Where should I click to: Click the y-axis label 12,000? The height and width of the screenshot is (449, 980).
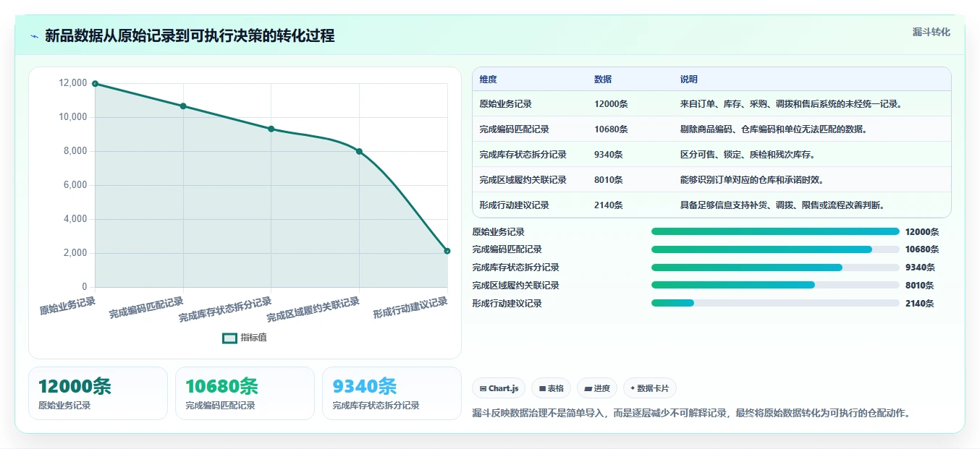pyautogui.click(x=72, y=83)
